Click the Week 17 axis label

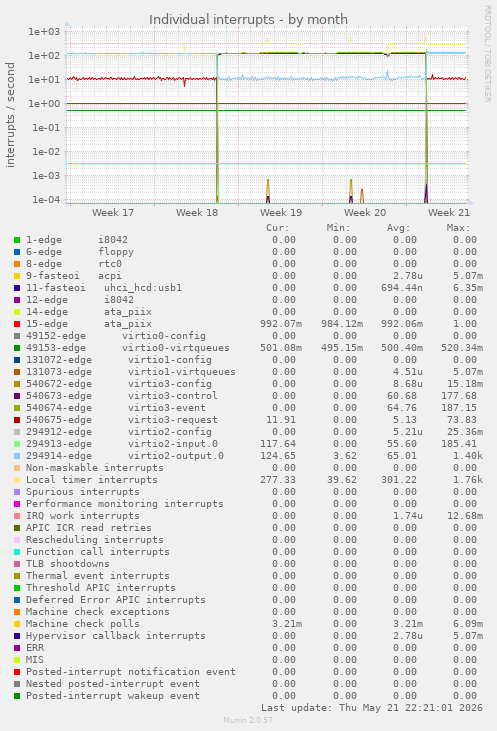[x=113, y=213]
